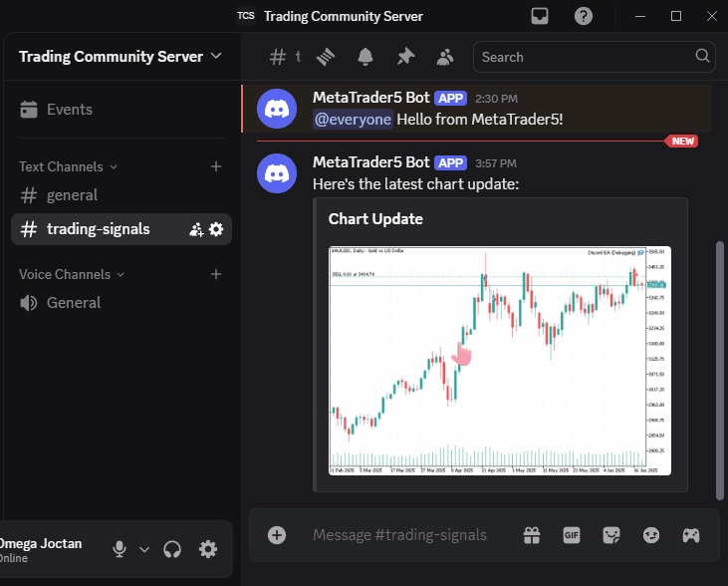Image resolution: width=728 pixels, height=586 pixels.
Task: Open the sticker picker
Action: pos(611,535)
